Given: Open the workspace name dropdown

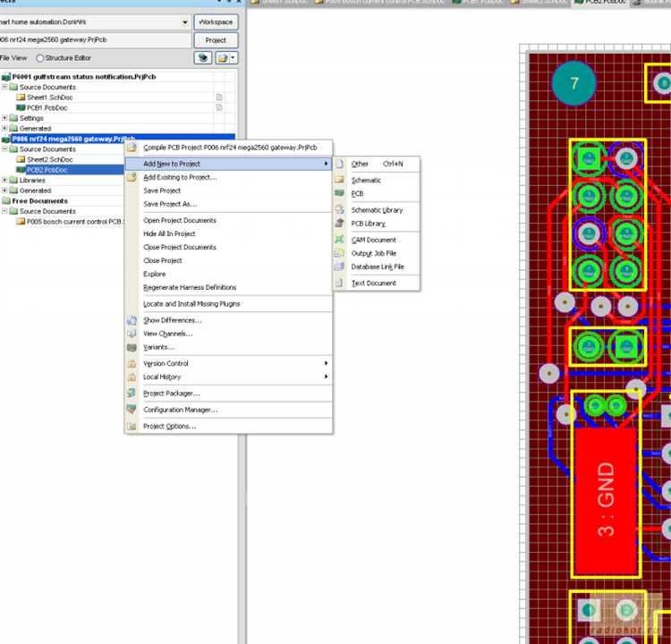Looking at the screenshot, I should (185, 21).
